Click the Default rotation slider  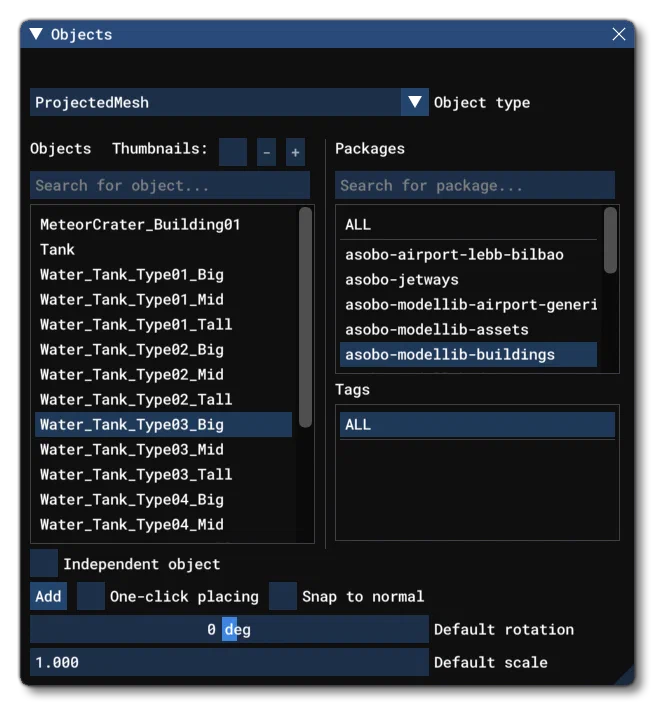[229, 629]
